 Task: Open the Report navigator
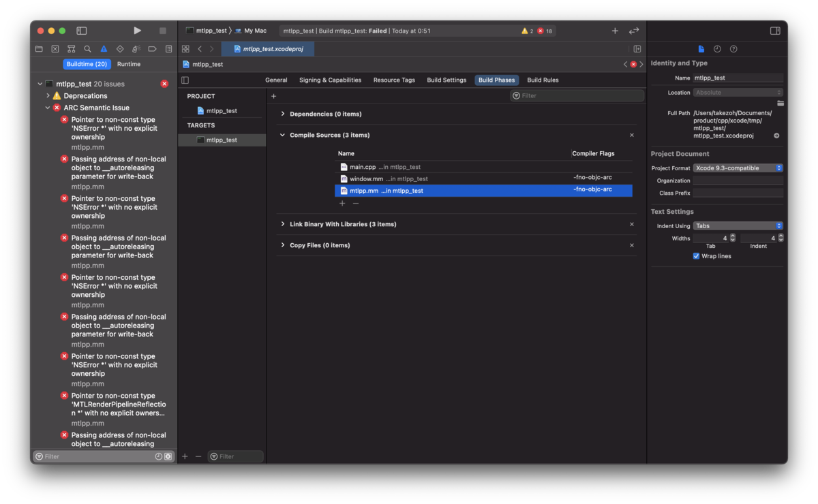168,49
